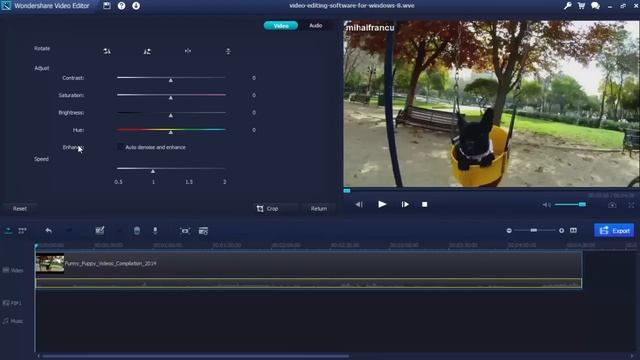Open the help question mark icon
The width and height of the screenshot is (640, 360).
pos(121,6)
